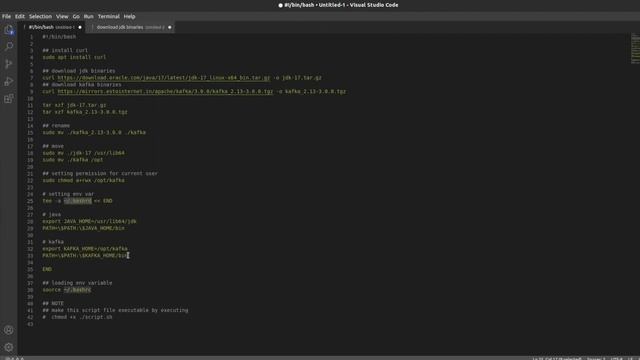This screenshot has width=640, height=360.
Task: Click 'PATH=\$PATH:\$JAVA_HOME/bin' line
Action: tap(84, 228)
